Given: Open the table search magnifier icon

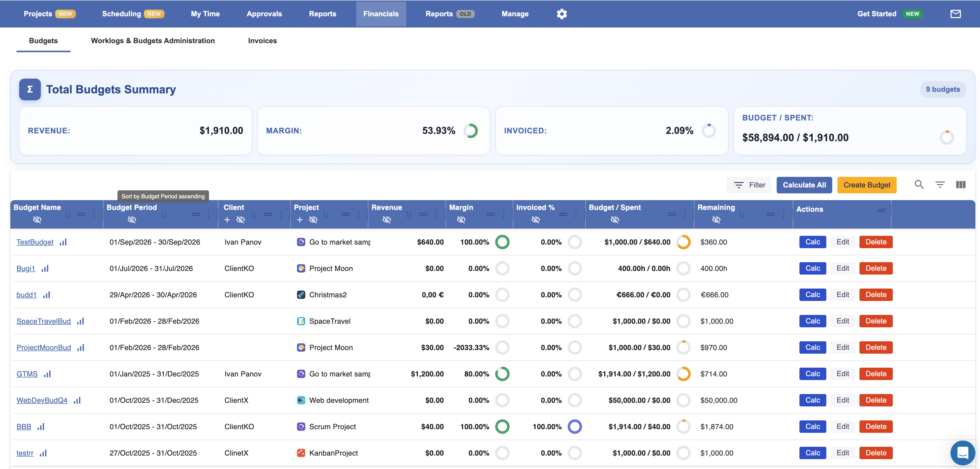Looking at the screenshot, I should (919, 185).
